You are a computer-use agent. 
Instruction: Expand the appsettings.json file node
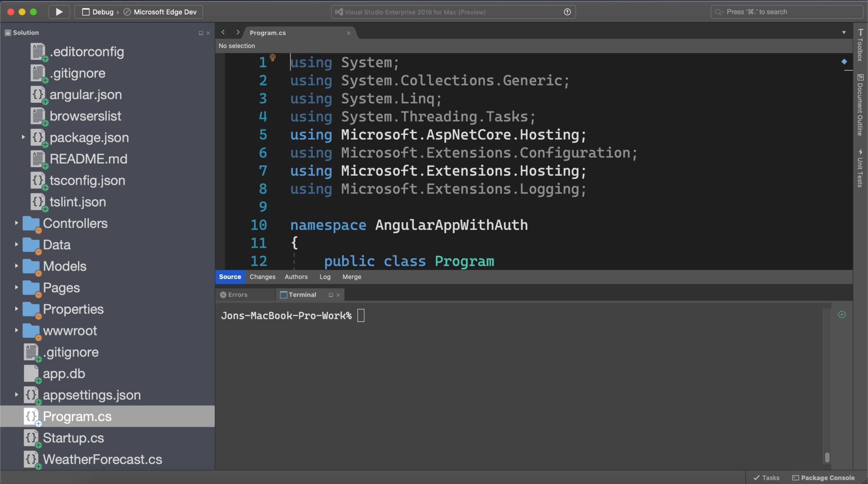point(16,395)
